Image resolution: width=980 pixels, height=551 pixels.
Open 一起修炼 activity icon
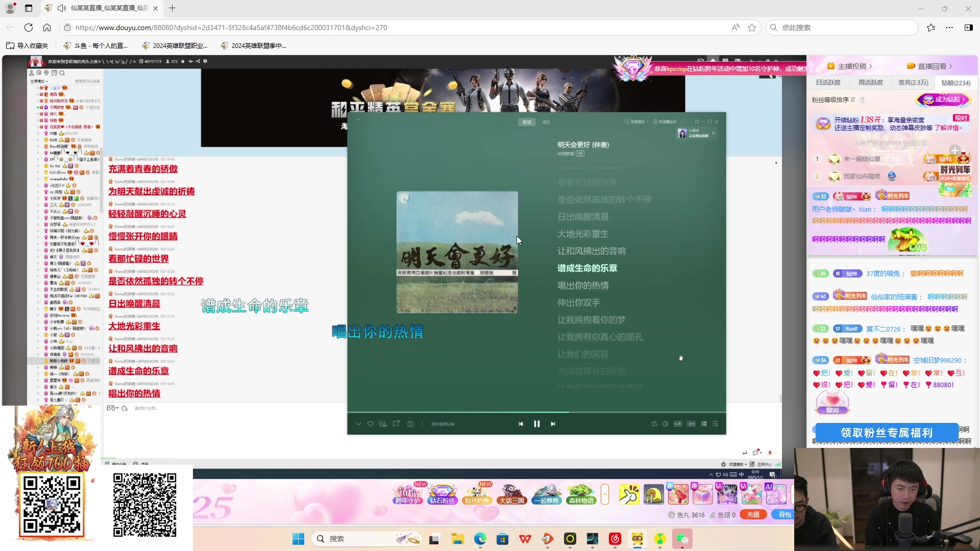547,494
